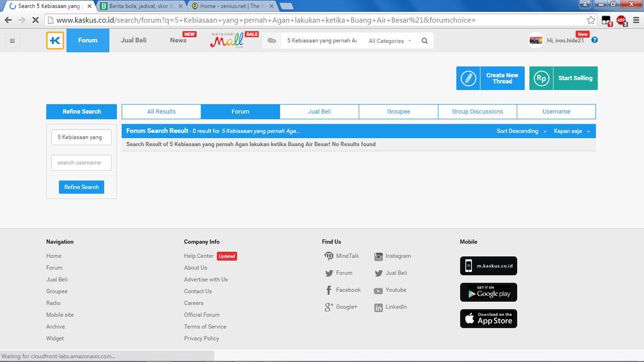
Task: Open the Sort Descending dropdown
Action: 521,131
